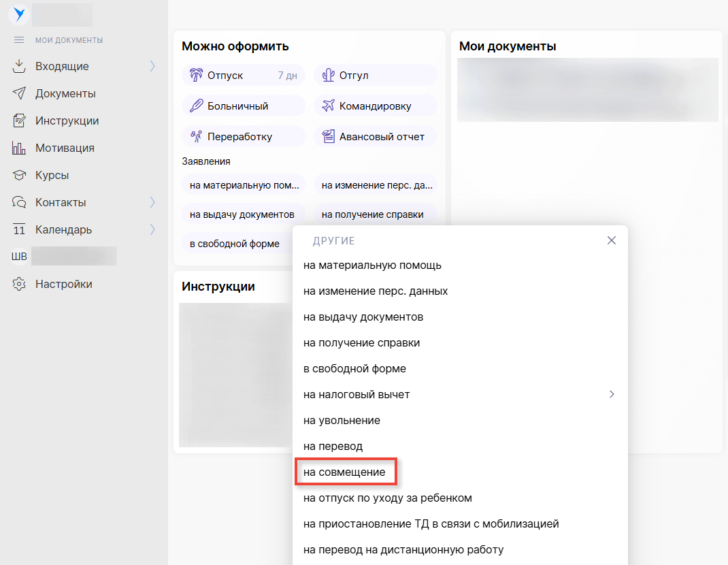Click the Курсы graduation cap icon
The image size is (728, 565).
coord(19,175)
